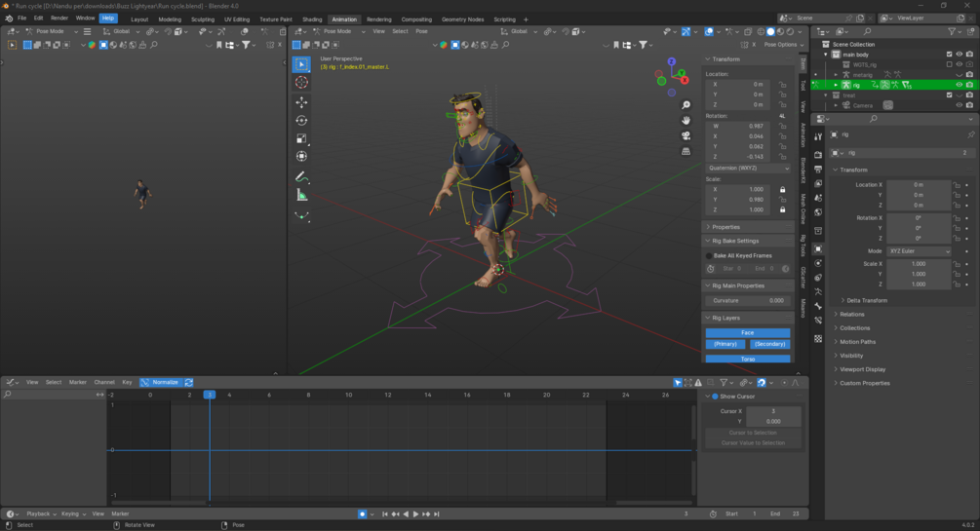Lock the Location X channel in Item panel
The width and height of the screenshot is (980, 531).
782,85
